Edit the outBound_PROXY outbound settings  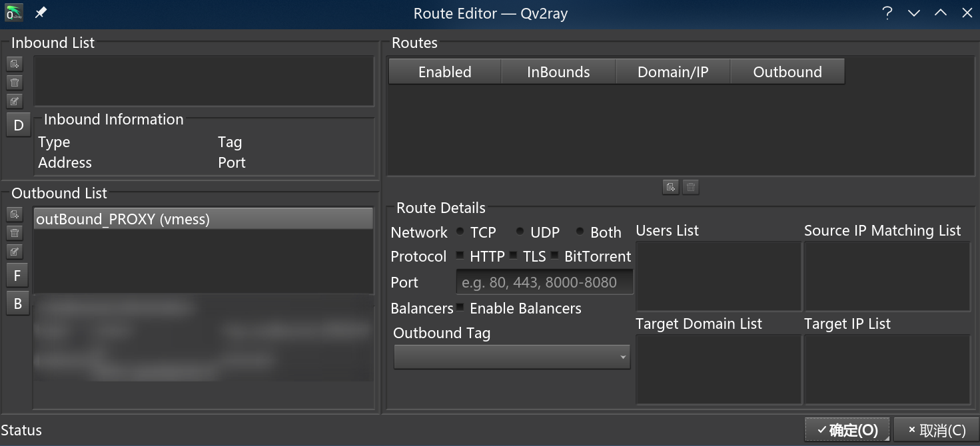tap(14, 251)
